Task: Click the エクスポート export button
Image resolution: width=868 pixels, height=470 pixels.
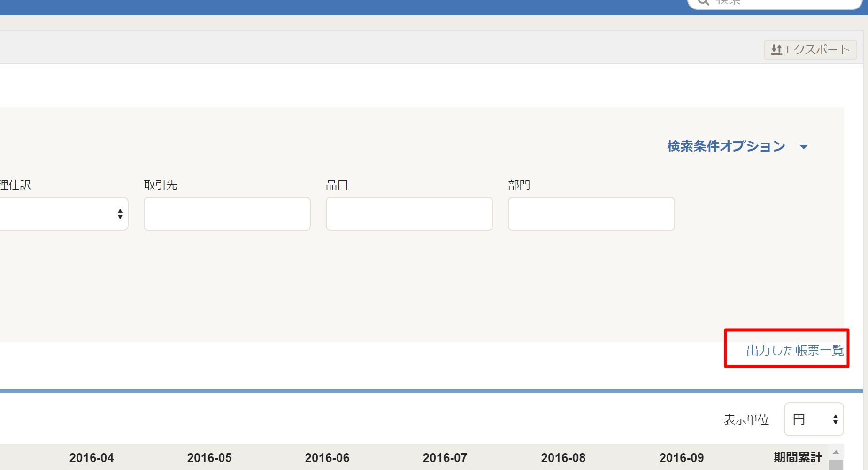Action: [x=810, y=50]
